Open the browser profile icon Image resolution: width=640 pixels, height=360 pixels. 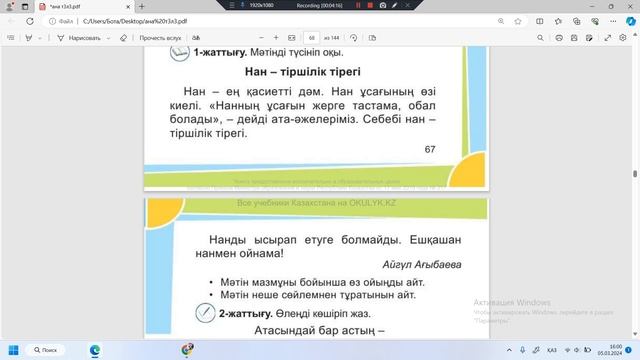pyautogui.click(x=10, y=7)
